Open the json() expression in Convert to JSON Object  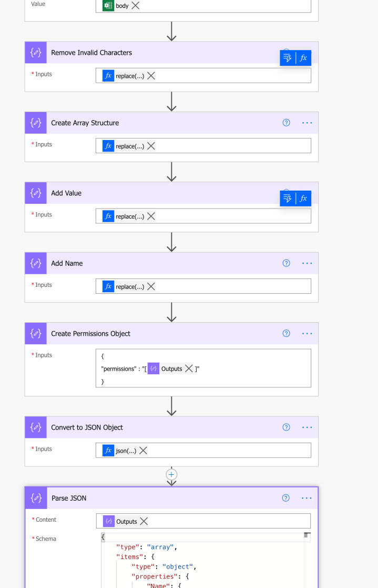click(x=124, y=450)
